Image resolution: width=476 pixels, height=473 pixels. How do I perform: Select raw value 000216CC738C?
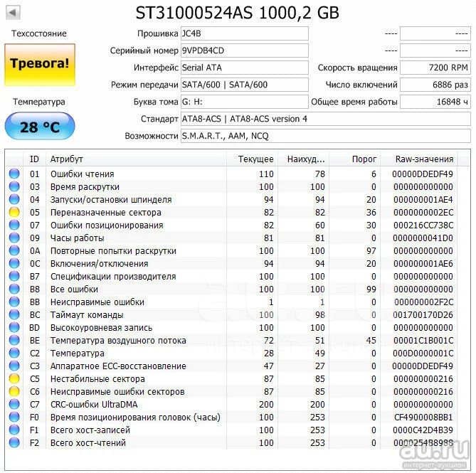(423, 225)
